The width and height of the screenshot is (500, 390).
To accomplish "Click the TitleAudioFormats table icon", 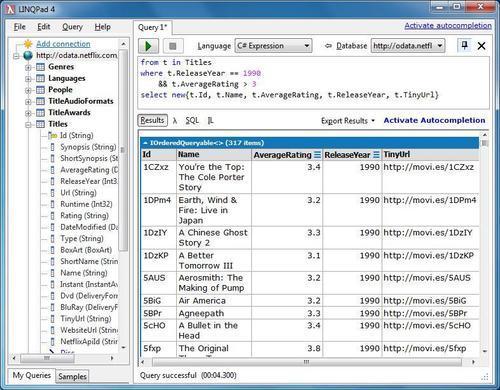I will tap(40, 101).
